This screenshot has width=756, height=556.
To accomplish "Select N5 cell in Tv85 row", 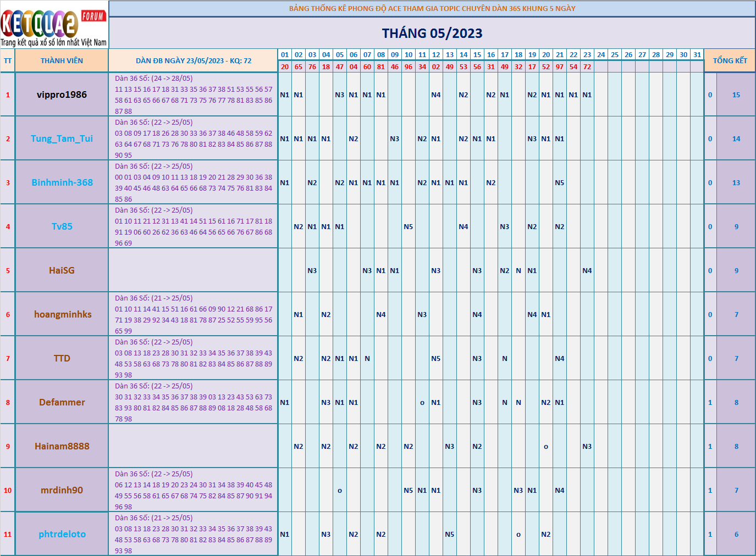I will point(409,226).
